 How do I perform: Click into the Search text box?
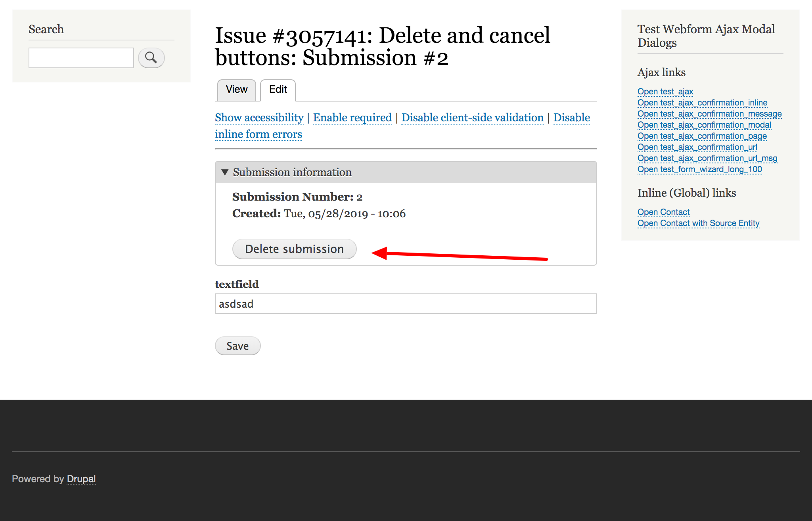[81, 58]
